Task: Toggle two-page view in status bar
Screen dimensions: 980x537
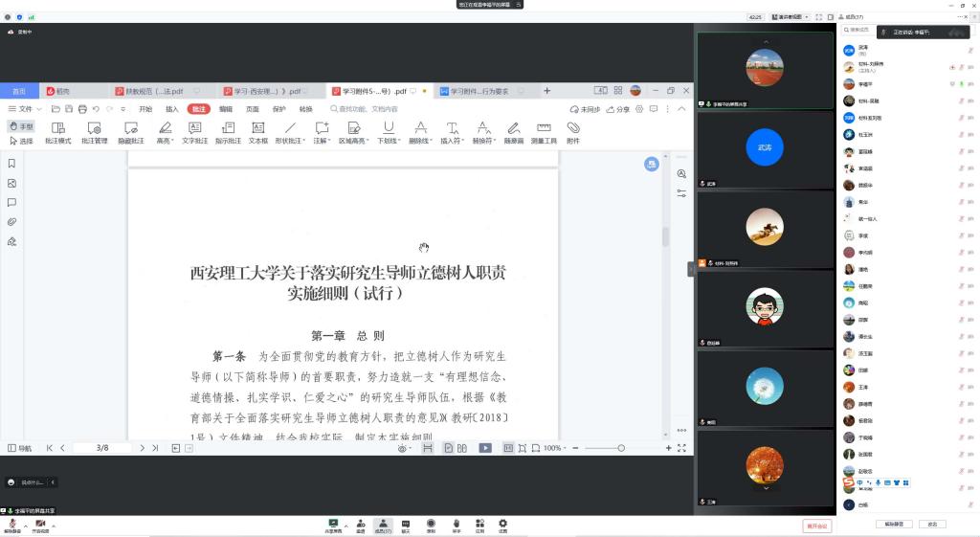Action: (x=462, y=448)
